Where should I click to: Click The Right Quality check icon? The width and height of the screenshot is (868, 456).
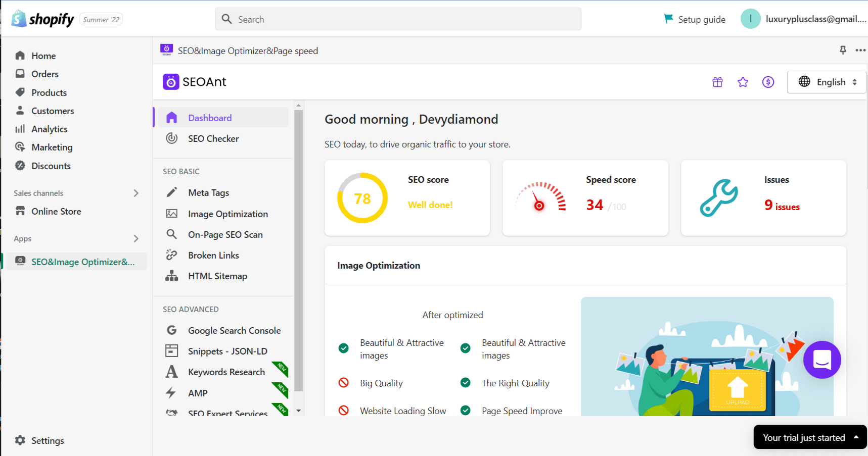(466, 383)
